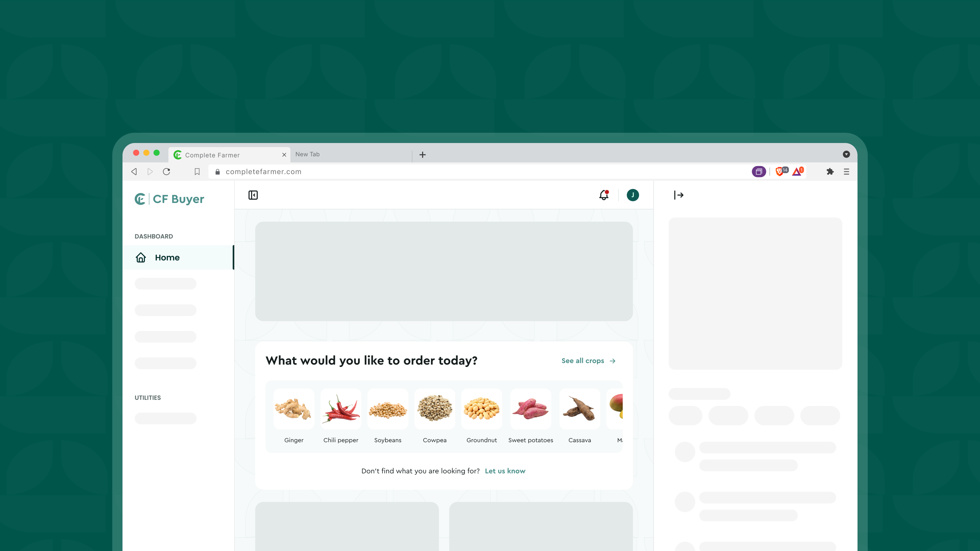Open the browser hamburger menu
Viewport: 980px width, 551px height.
[x=846, y=172]
